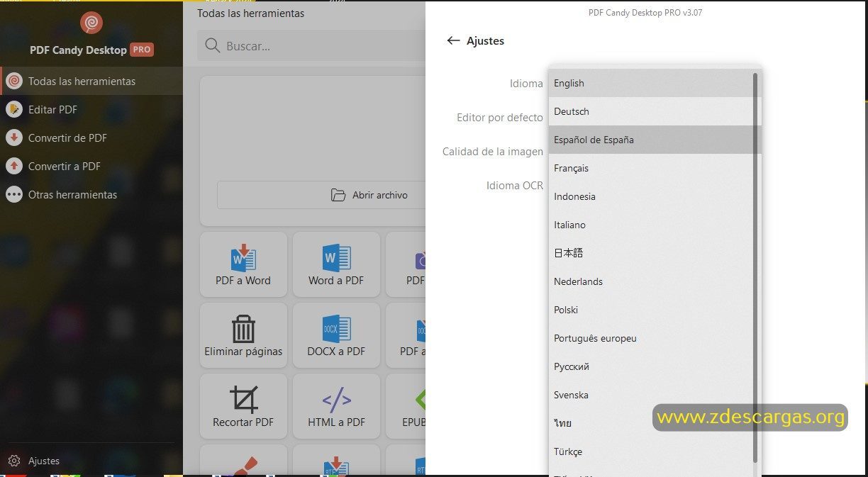Click the Editor por defecto label
Viewport: 868px width, 477px height.
tap(500, 118)
